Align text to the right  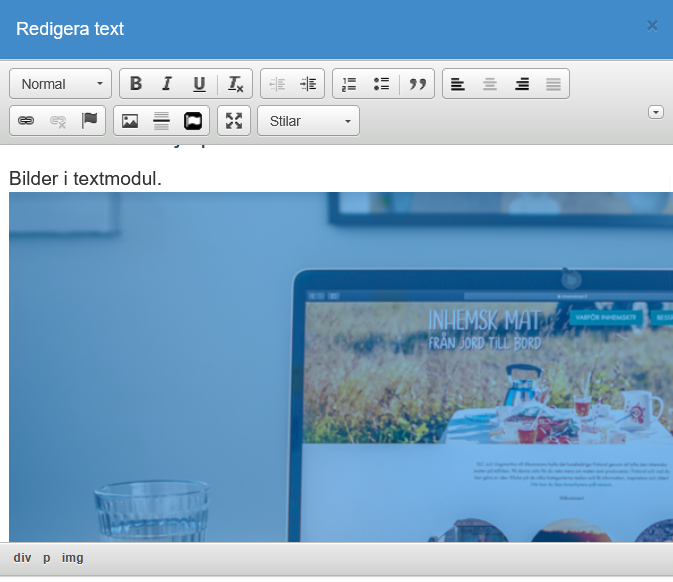click(522, 84)
